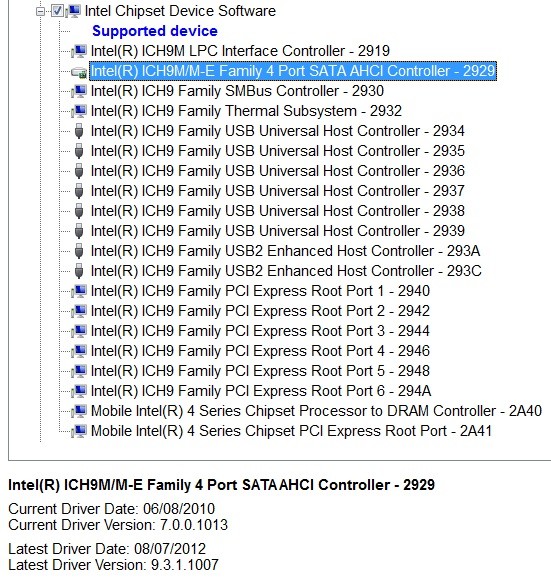The height and width of the screenshot is (583, 551).
Task: Click the USB plug icon for Host Controller 2934
Action: coord(79,131)
